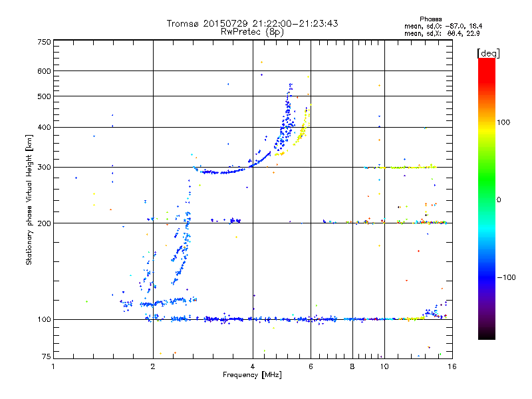Click the '200' label on the height axis
This screenshot has width=532, height=399.
coord(45,223)
